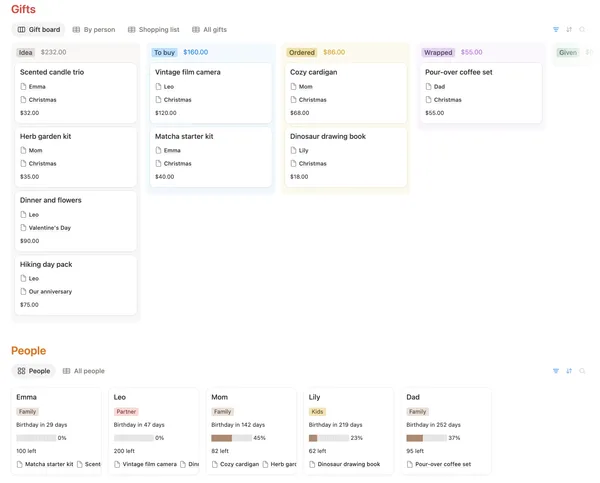Open the Gifts sort icon
Screen dimensions: 600x483
tap(569, 29)
